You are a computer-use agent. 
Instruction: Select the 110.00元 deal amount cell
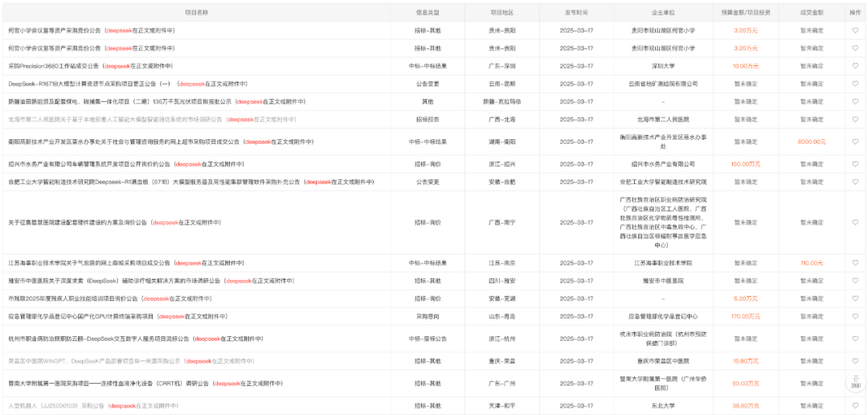(x=812, y=263)
